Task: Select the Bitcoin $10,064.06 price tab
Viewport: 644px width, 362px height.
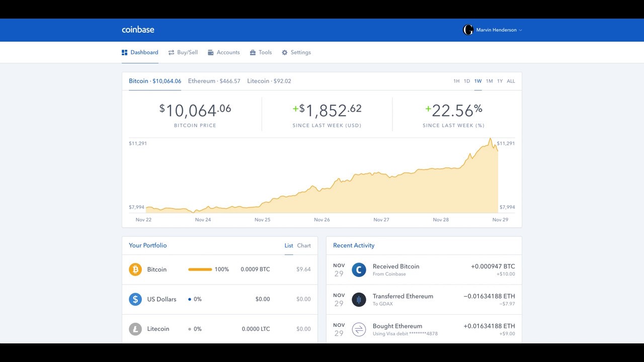Action: tap(155, 81)
